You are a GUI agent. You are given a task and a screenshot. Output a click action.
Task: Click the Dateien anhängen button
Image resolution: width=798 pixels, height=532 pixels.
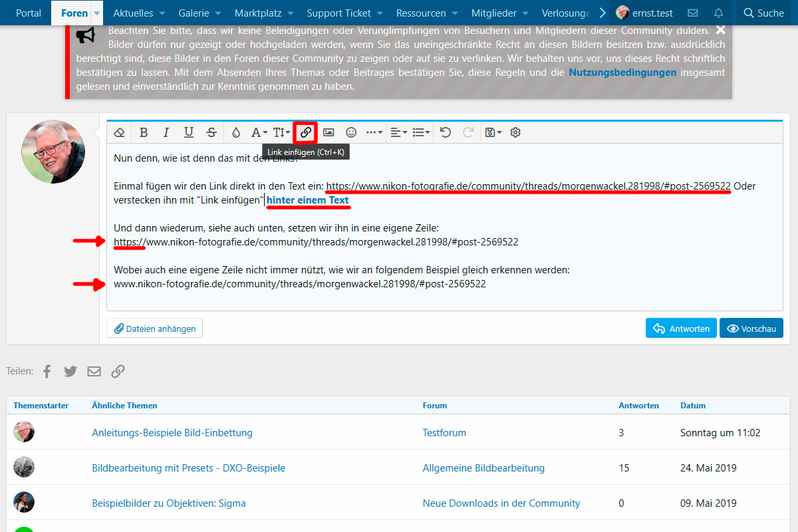[155, 329]
